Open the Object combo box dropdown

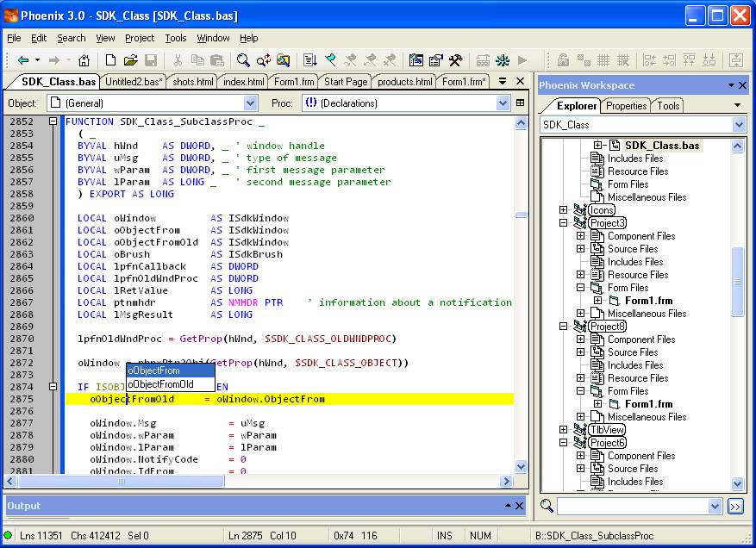pos(250,103)
